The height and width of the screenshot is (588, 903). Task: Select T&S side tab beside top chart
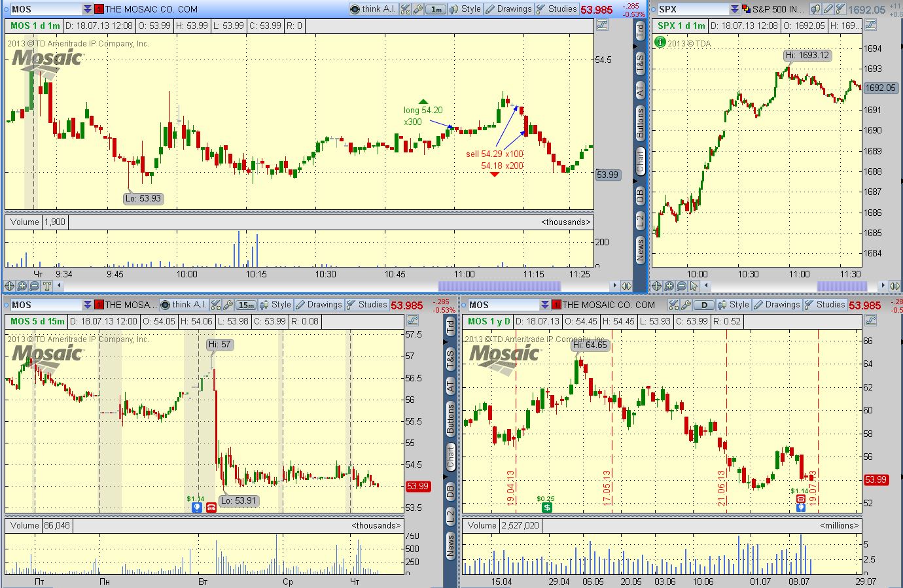tap(640, 62)
